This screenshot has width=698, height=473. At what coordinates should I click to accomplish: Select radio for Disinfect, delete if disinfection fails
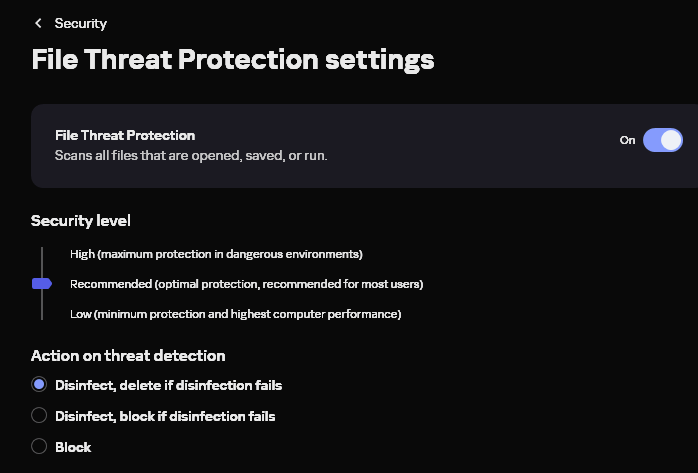point(39,385)
